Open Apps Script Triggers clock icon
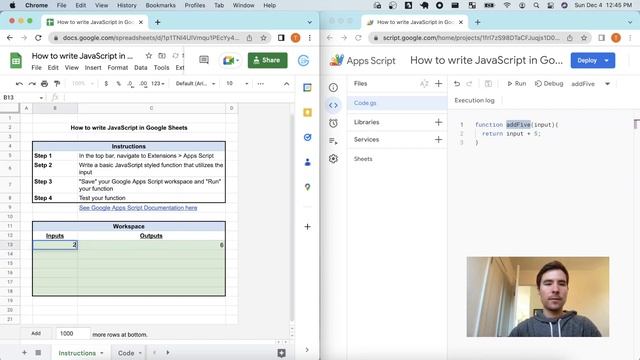 click(333, 123)
